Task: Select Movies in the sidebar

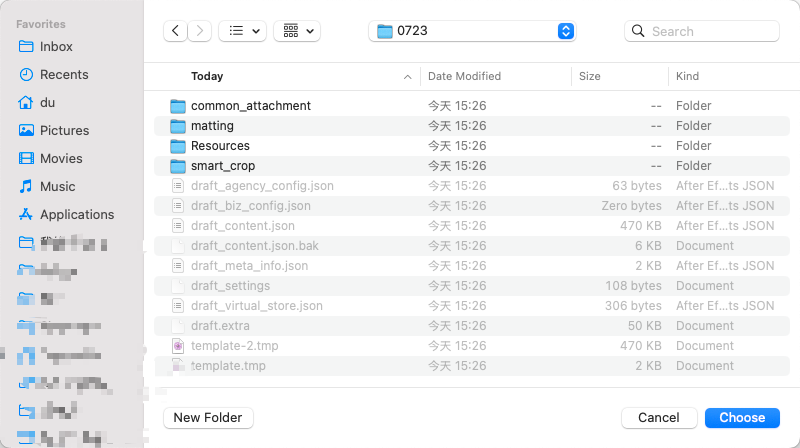Action: pos(61,158)
